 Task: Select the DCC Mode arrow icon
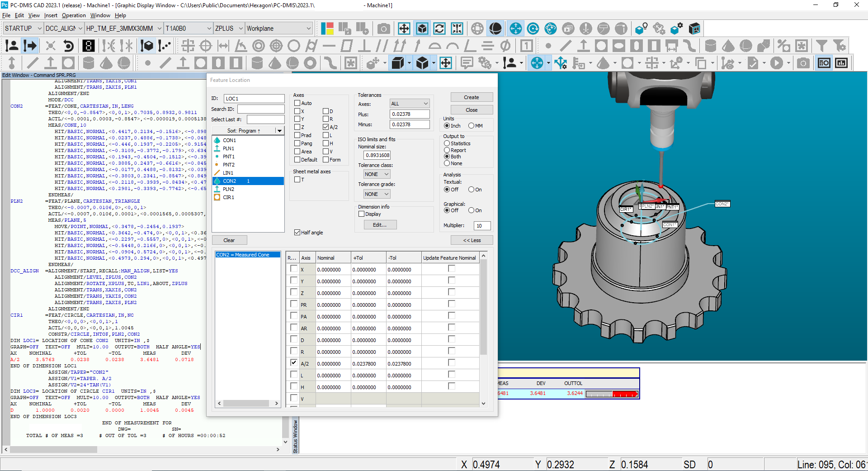pyautogui.click(x=30, y=46)
